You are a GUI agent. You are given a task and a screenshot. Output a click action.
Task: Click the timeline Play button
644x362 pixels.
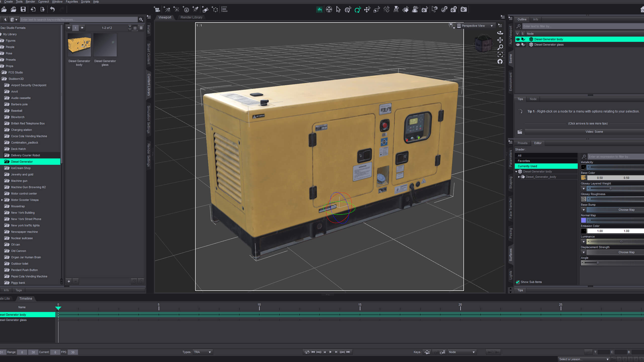[x=330, y=352]
